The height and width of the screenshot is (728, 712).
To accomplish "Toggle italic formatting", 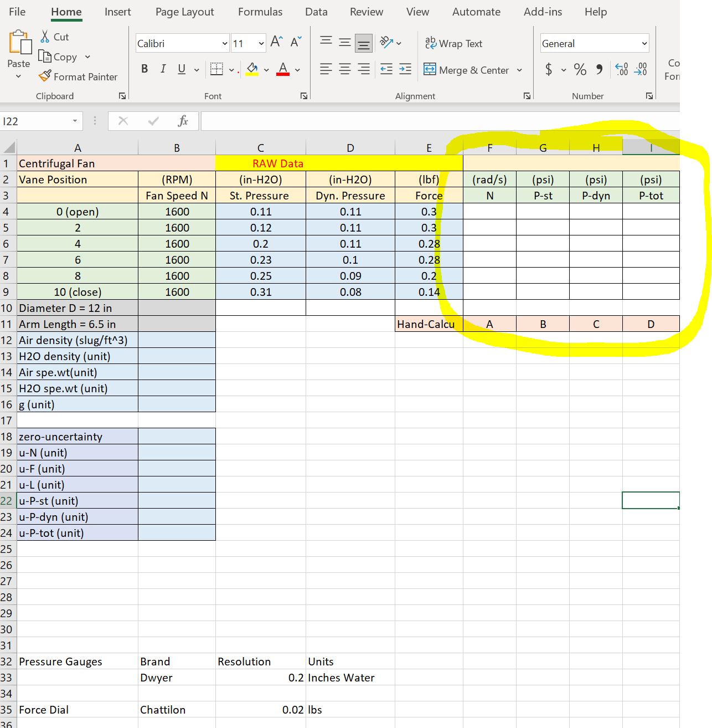I will [163, 69].
